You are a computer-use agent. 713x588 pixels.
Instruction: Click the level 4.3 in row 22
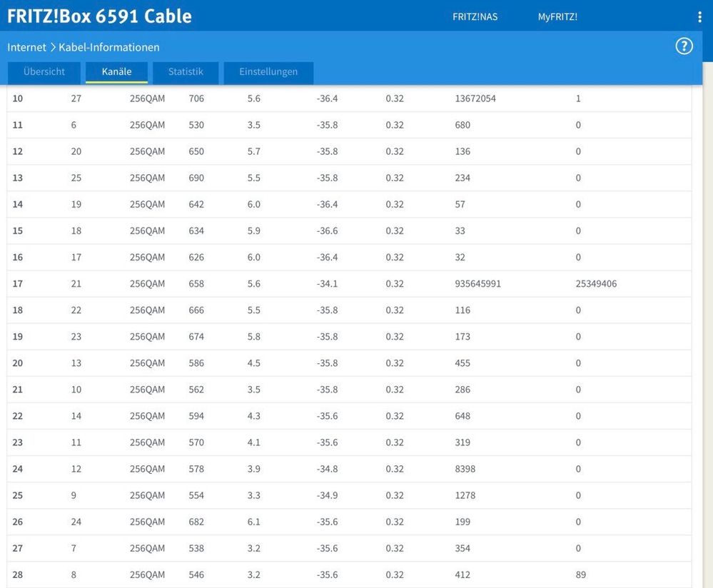click(x=254, y=416)
